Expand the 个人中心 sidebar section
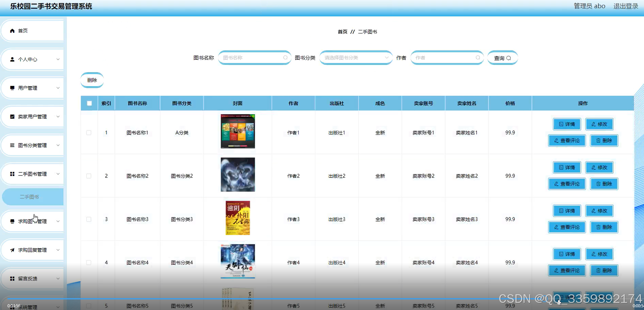Screen dimensions: 644x310 click(58, 59)
